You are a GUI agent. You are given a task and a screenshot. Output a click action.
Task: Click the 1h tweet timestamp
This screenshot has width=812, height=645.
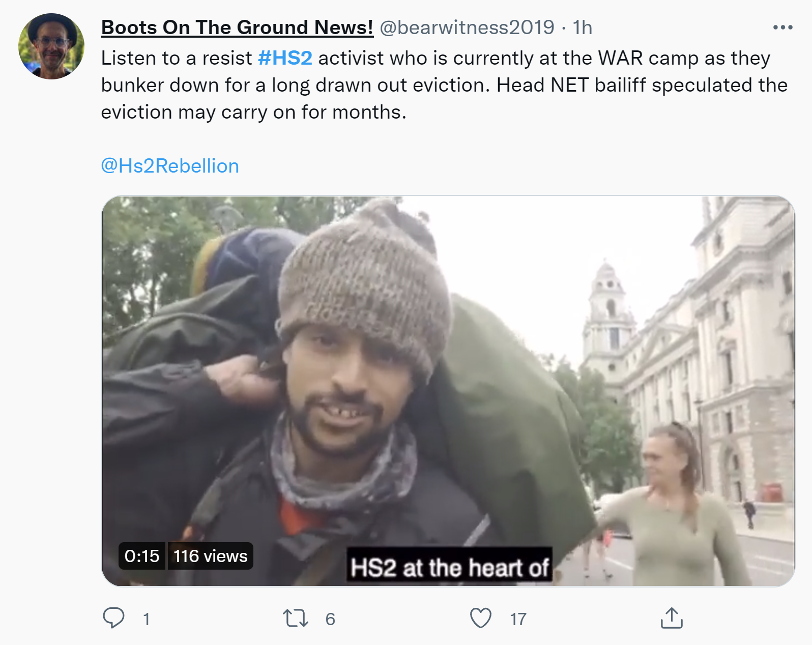pos(583,27)
